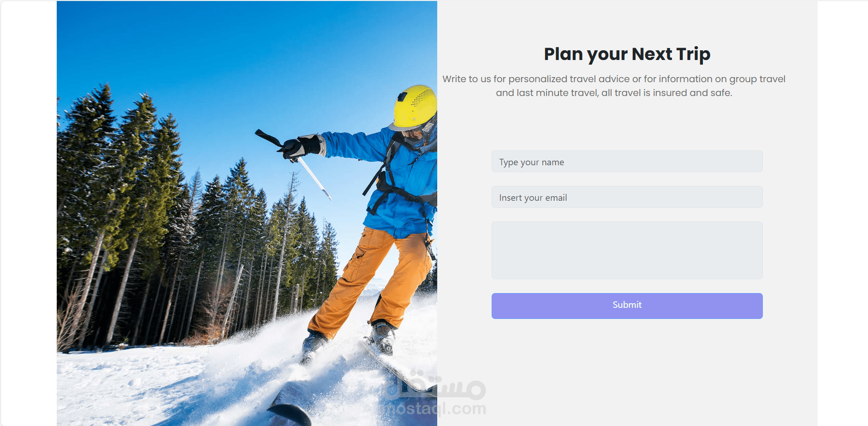
Task: Click the Arabic Mostaql watermark logo
Action: [x=435, y=384]
